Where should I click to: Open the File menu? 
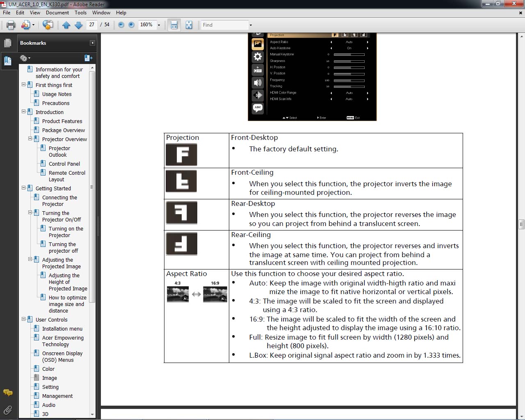pos(7,13)
